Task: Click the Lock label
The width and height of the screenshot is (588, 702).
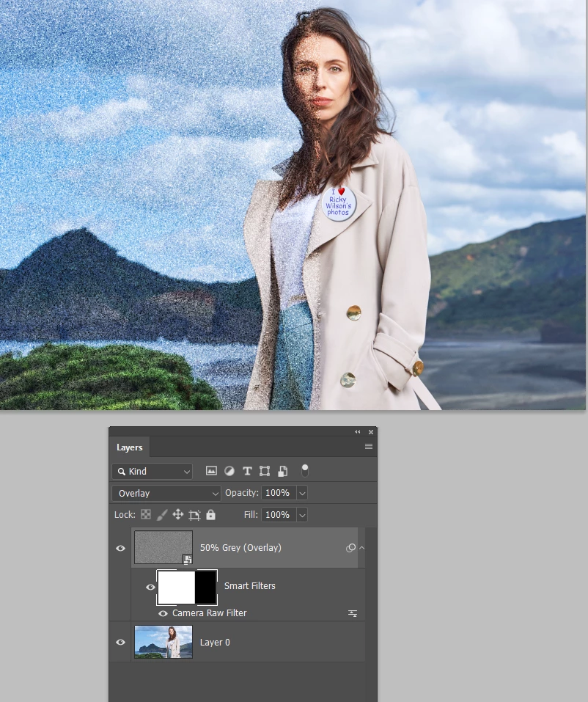Action: [x=125, y=514]
